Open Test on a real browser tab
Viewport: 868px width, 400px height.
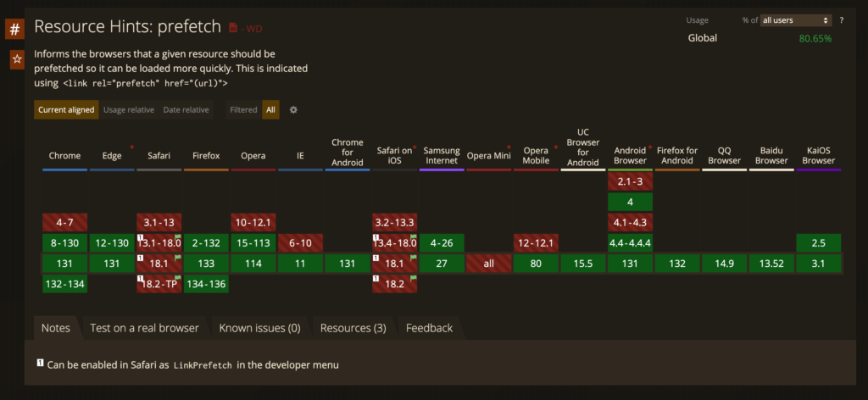(144, 328)
